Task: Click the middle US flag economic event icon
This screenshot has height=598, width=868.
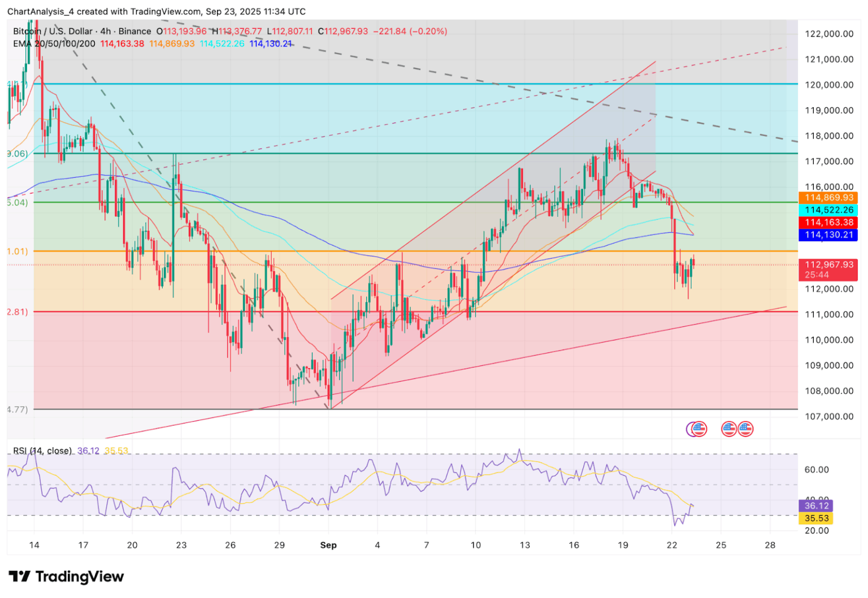Action: pos(730,429)
